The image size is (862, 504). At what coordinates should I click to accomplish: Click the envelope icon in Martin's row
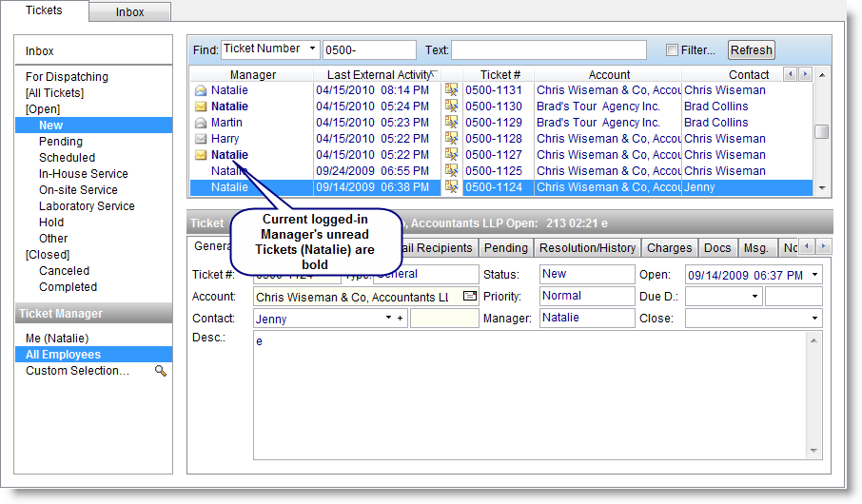[x=201, y=123]
